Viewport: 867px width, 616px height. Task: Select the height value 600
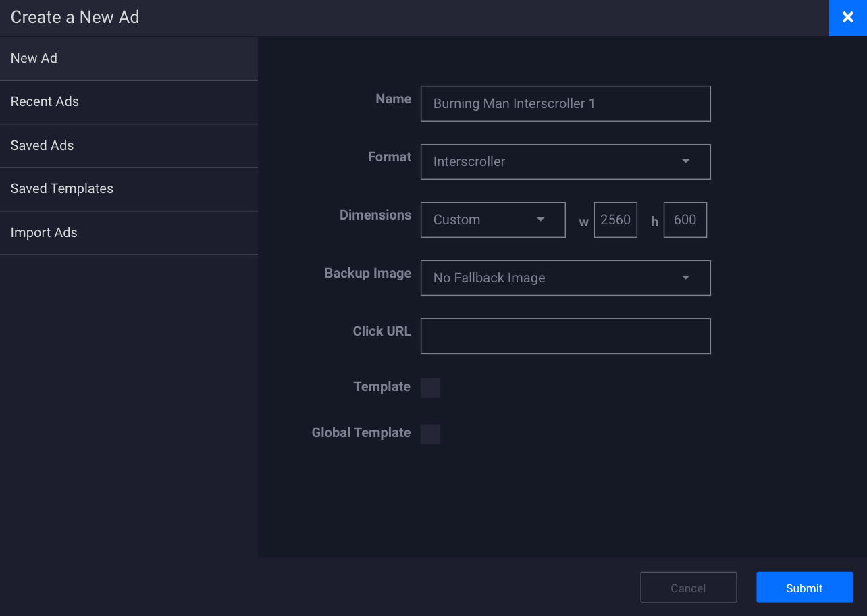[685, 220]
